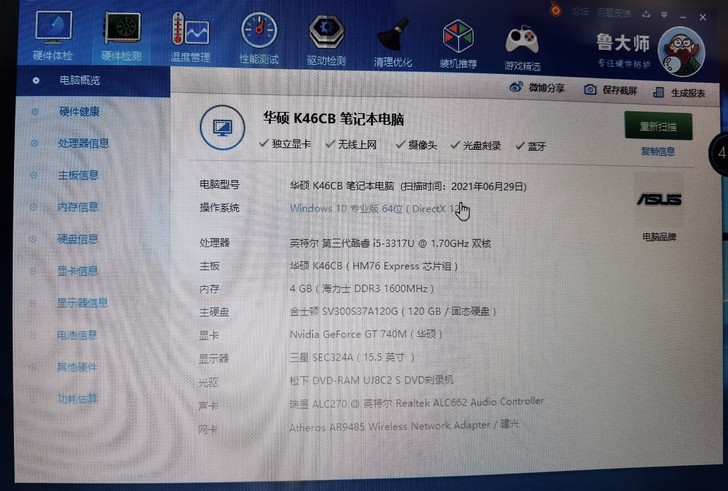Select the 硬件检测 hardware detection icon
The image size is (728, 491).
122,28
